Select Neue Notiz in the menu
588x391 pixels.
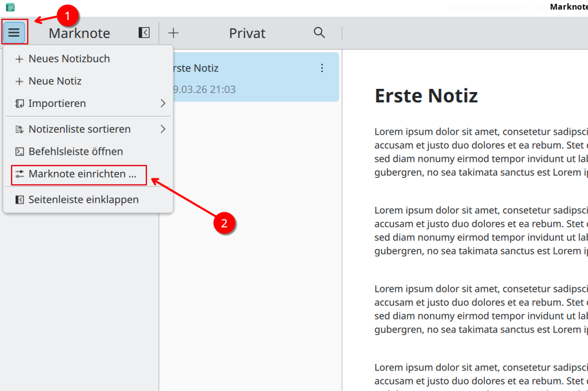point(55,81)
